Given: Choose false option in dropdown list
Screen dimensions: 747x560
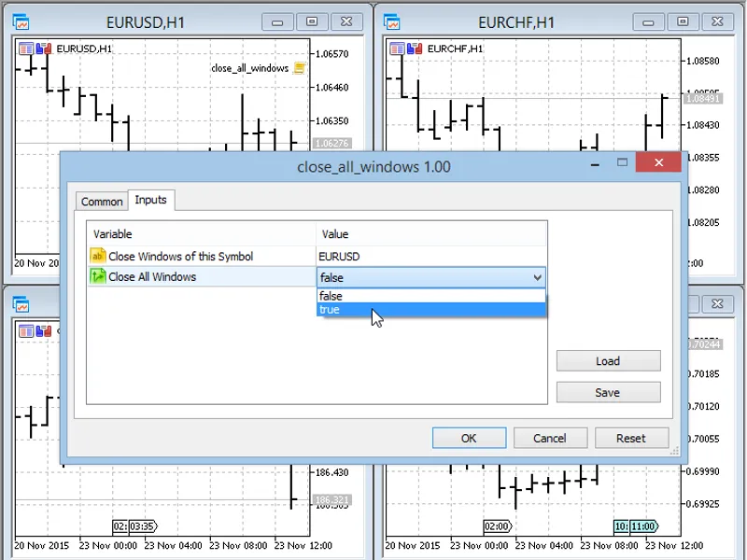Looking at the screenshot, I should 431,296.
